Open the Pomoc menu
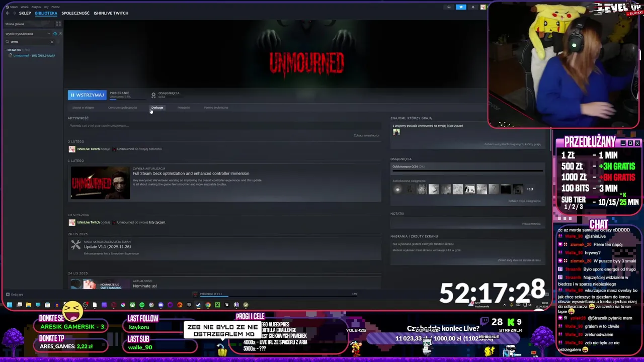The image size is (644, 362). click(55, 7)
